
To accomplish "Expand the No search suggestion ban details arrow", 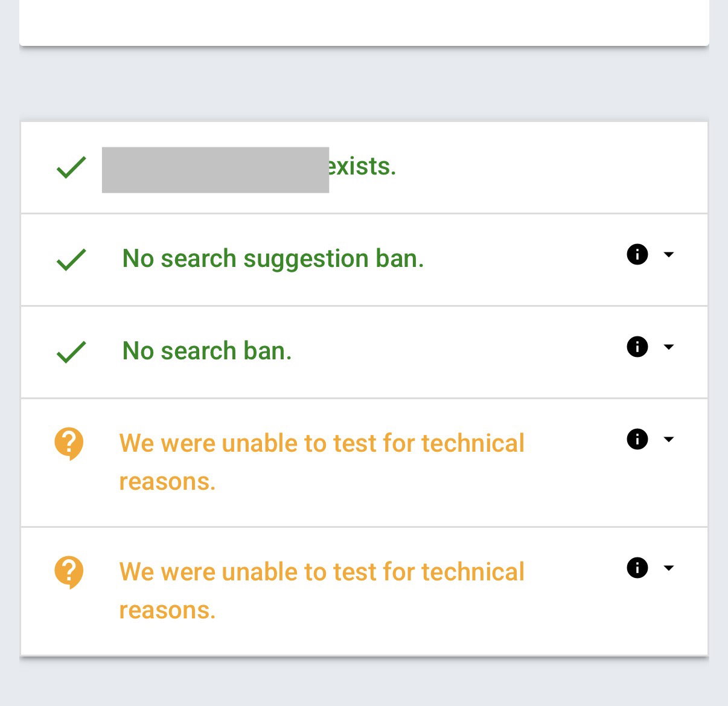I will (668, 254).
